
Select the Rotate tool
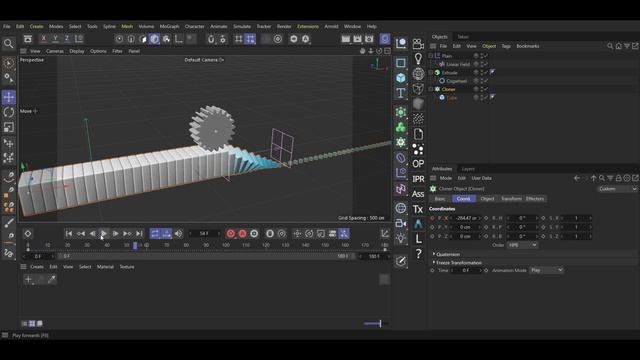click(9, 112)
